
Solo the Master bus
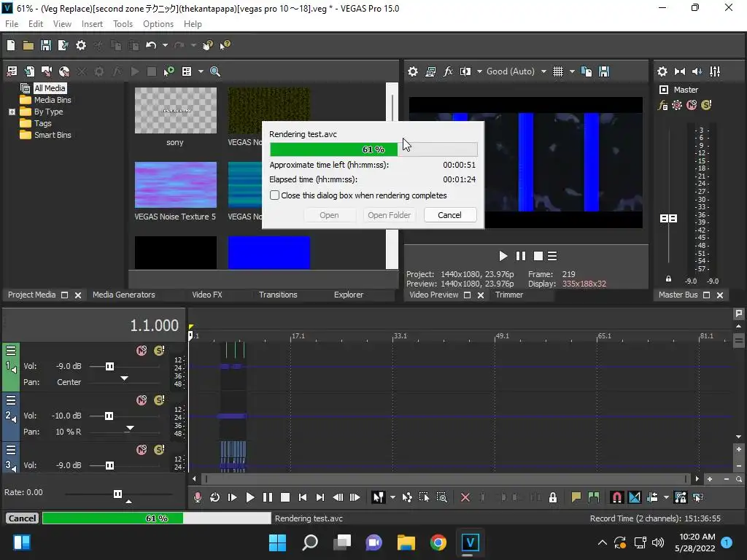pos(706,105)
